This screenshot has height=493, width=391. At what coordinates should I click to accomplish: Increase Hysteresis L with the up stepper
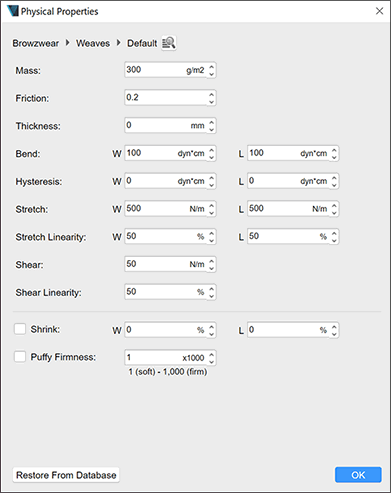334,177
